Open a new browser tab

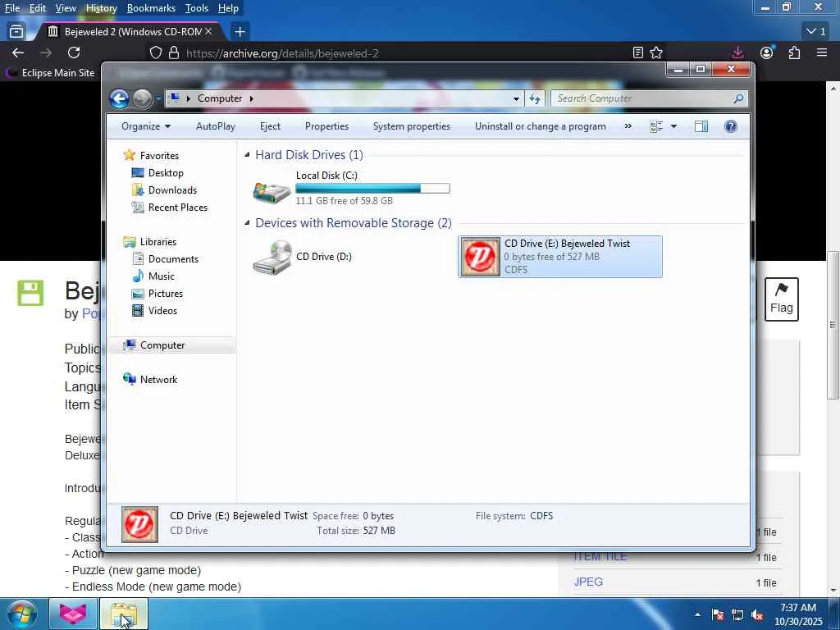240,32
